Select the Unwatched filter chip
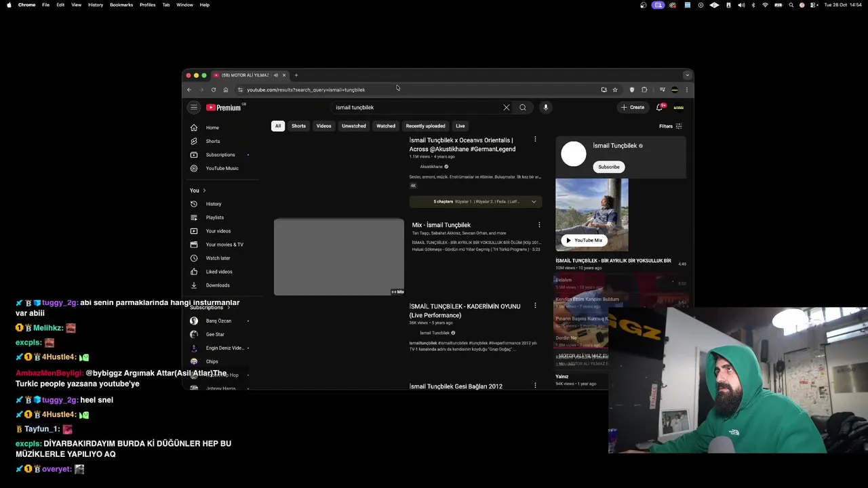The image size is (868, 488). [x=353, y=126]
